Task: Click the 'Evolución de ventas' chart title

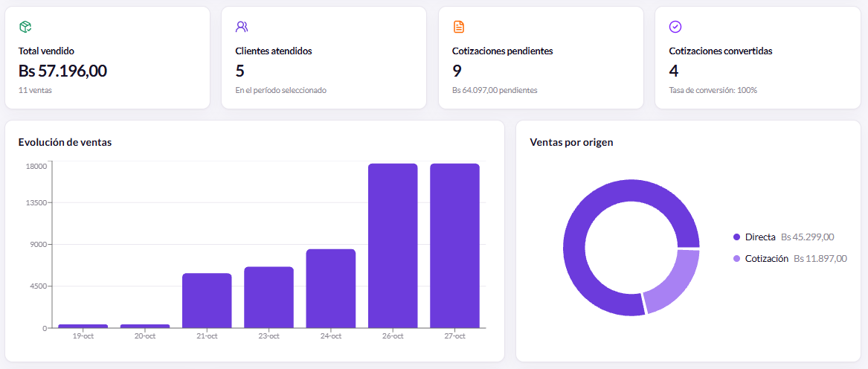Action: [x=65, y=142]
